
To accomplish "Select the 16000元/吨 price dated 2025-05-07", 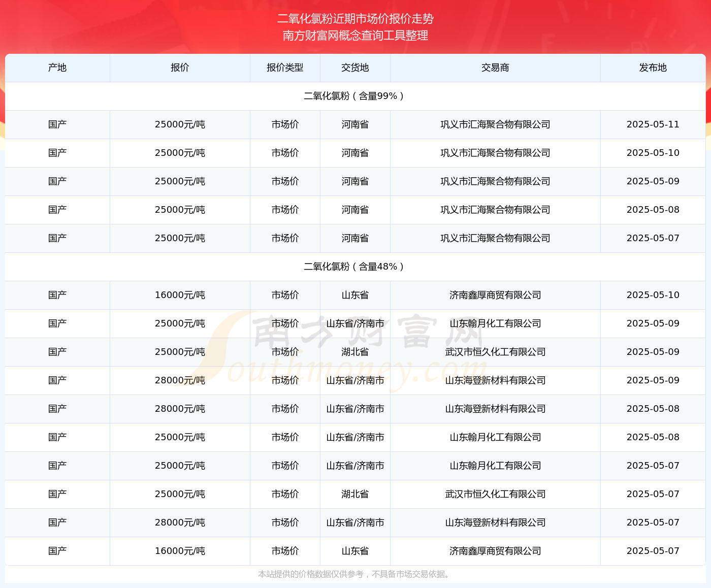I will click(x=180, y=551).
